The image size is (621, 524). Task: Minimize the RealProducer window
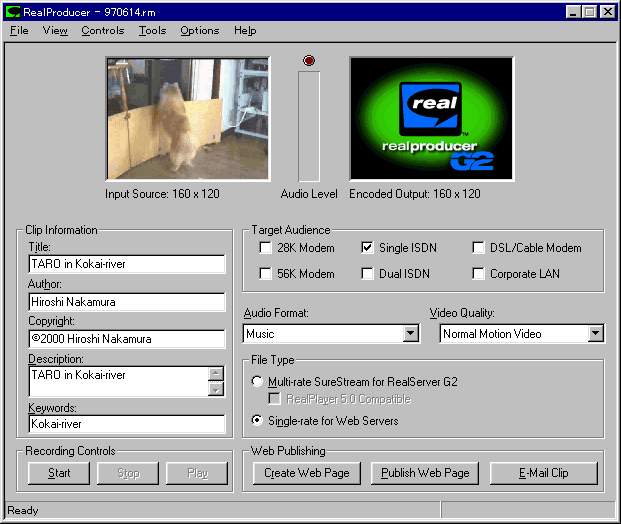[x=573, y=12]
